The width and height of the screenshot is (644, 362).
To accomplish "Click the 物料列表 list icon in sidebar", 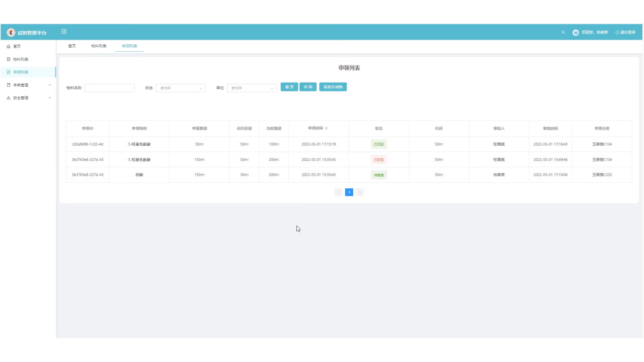I will tap(9, 59).
